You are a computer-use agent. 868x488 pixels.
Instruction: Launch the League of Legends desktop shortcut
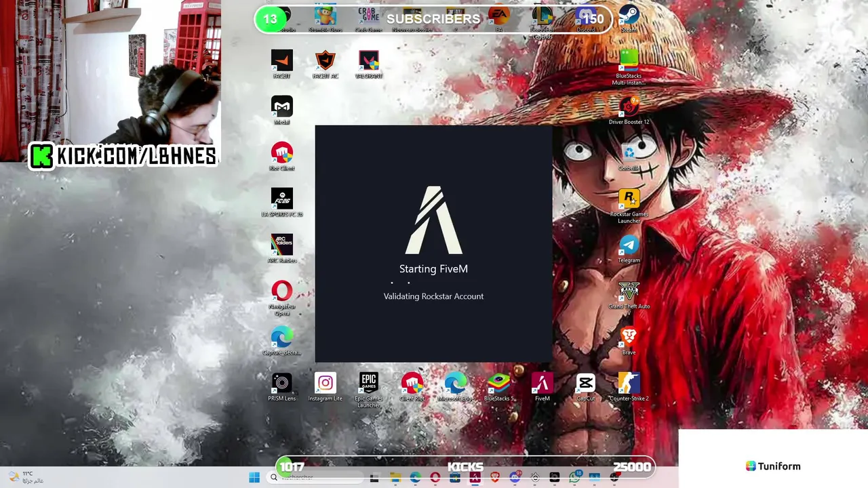542,22
